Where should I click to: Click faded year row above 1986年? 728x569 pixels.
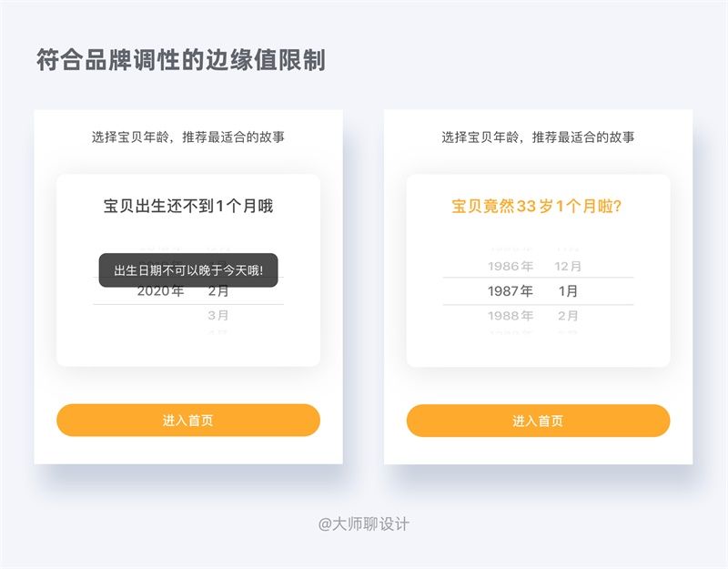click(511, 248)
